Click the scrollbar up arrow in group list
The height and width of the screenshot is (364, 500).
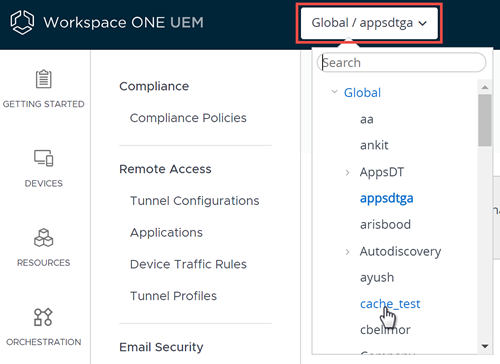tap(485, 87)
